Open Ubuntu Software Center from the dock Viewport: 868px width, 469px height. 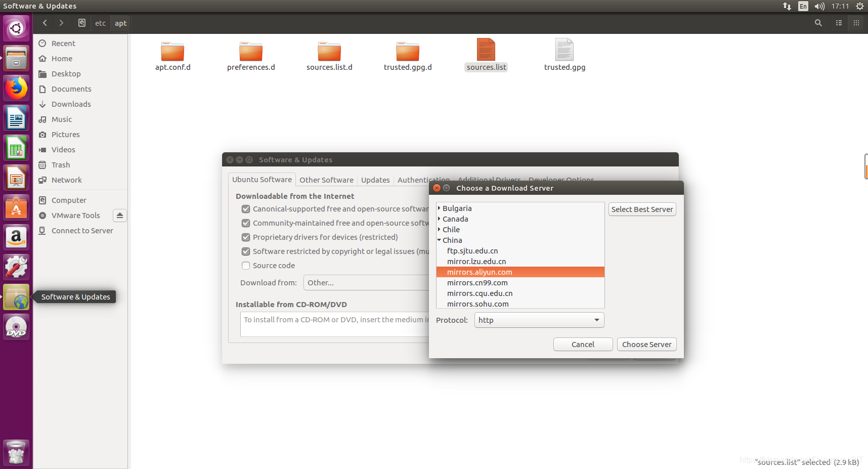(16, 207)
